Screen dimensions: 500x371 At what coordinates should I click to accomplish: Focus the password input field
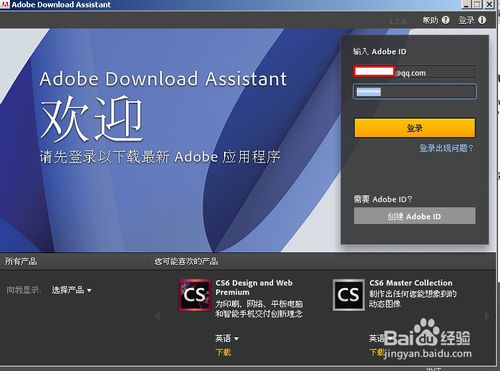[x=415, y=92]
